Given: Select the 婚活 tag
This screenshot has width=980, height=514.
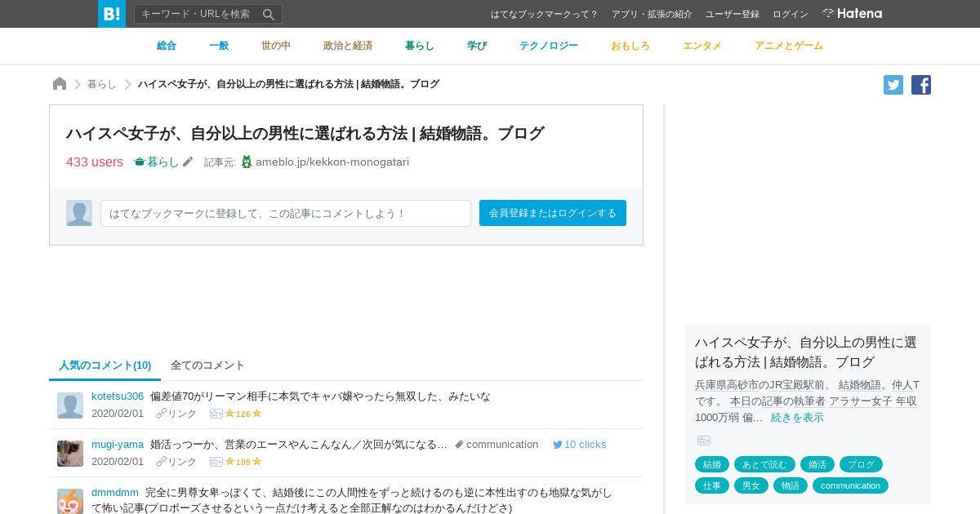Looking at the screenshot, I should pyautogui.click(x=817, y=464).
